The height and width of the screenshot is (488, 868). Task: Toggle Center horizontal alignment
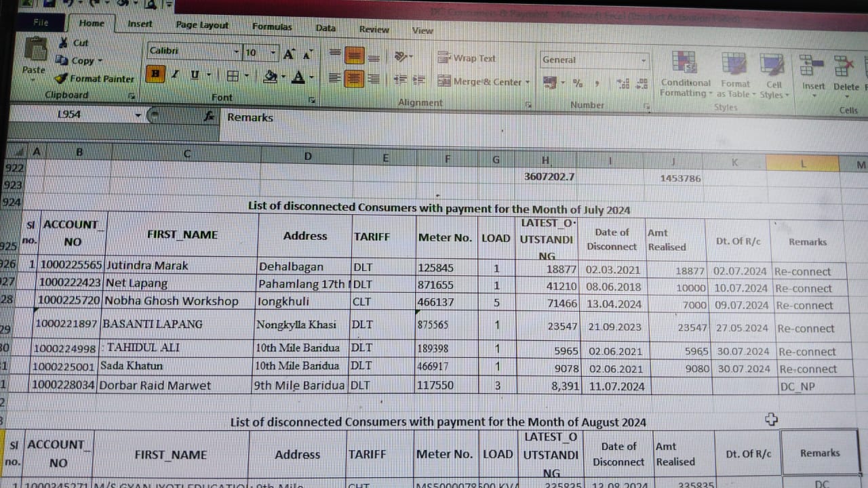[353, 79]
